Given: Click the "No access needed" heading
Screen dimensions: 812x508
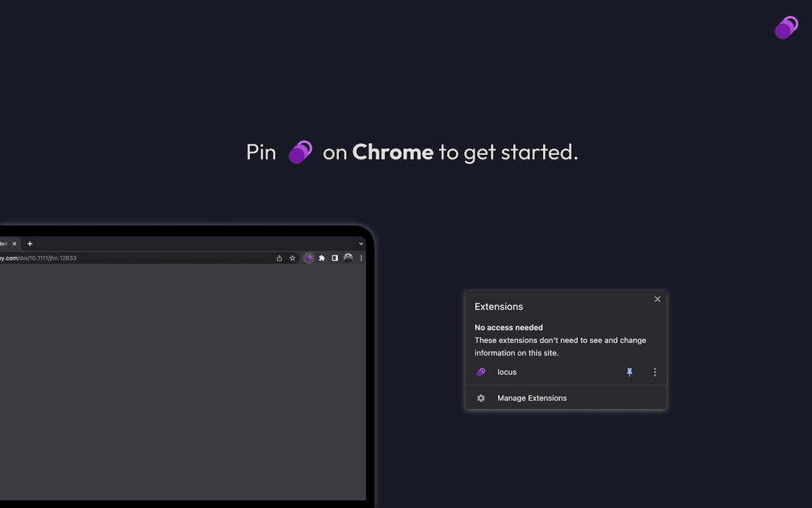Looking at the screenshot, I should coord(509,328).
